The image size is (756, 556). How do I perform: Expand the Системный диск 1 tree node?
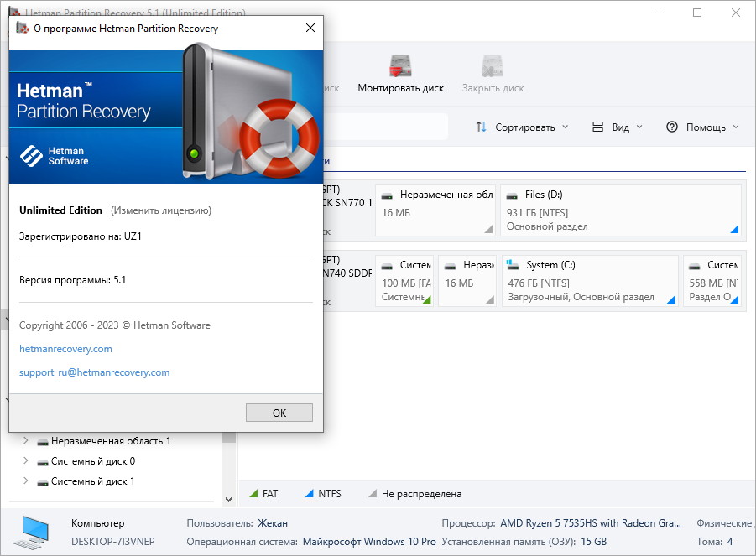(x=25, y=481)
